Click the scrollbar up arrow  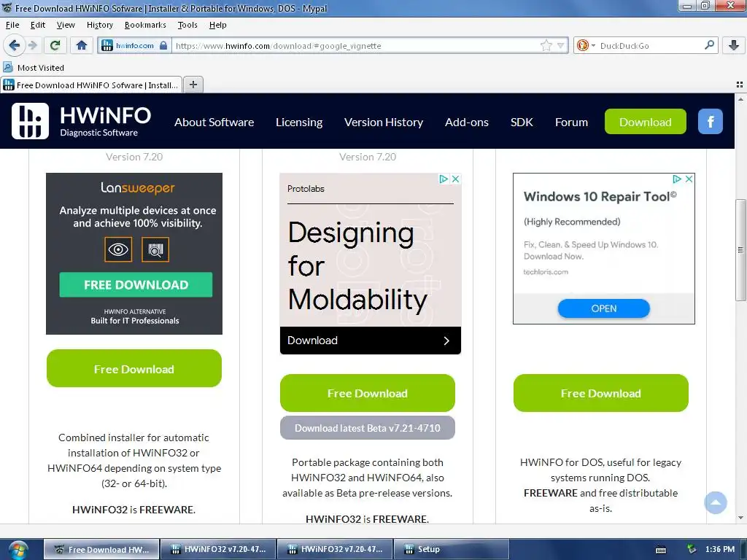[740, 98]
